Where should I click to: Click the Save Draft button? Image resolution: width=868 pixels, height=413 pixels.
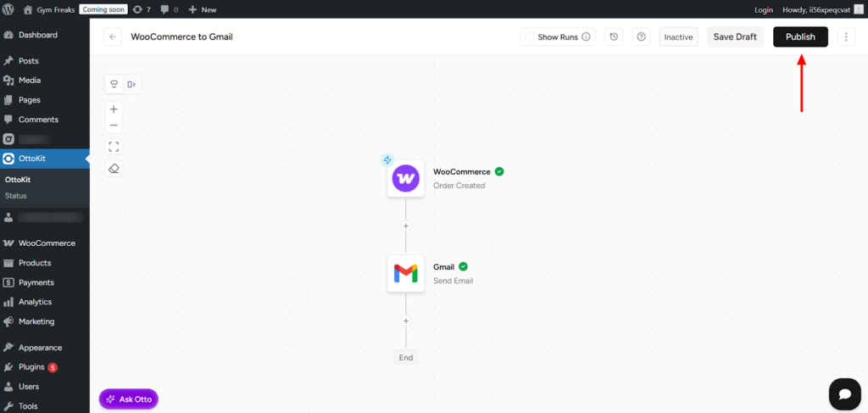pyautogui.click(x=735, y=37)
